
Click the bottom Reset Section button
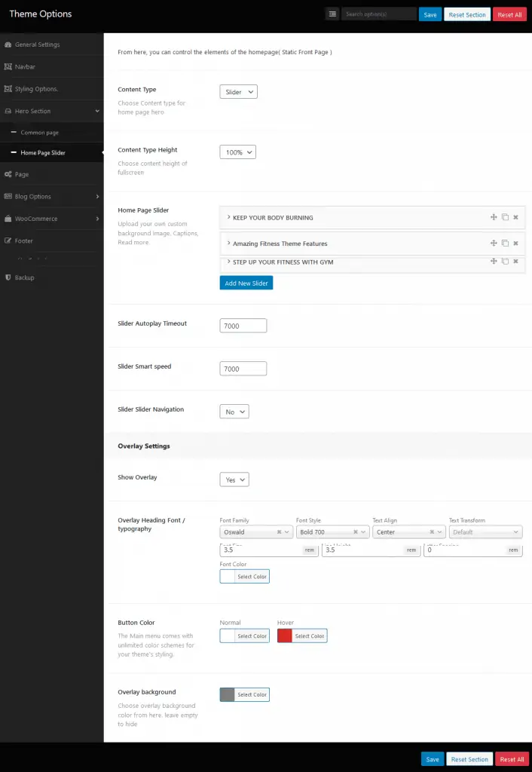[469, 759]
